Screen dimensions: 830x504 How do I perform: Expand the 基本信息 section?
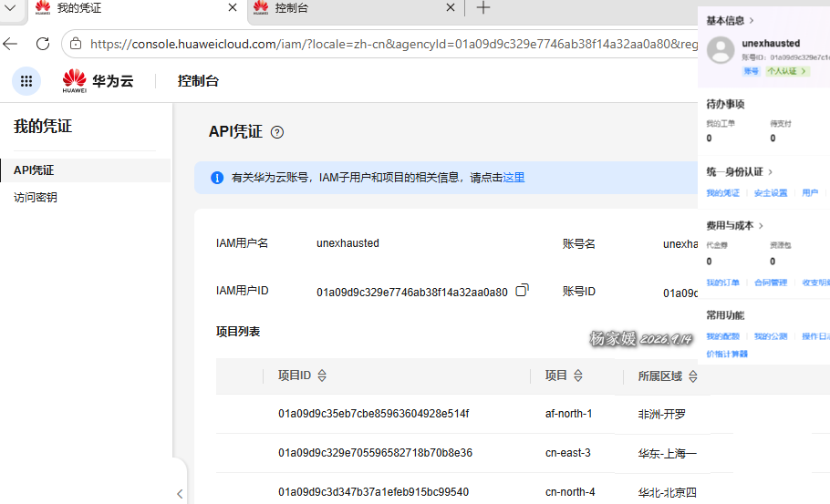pyautogui.click(x=730, y=21)
